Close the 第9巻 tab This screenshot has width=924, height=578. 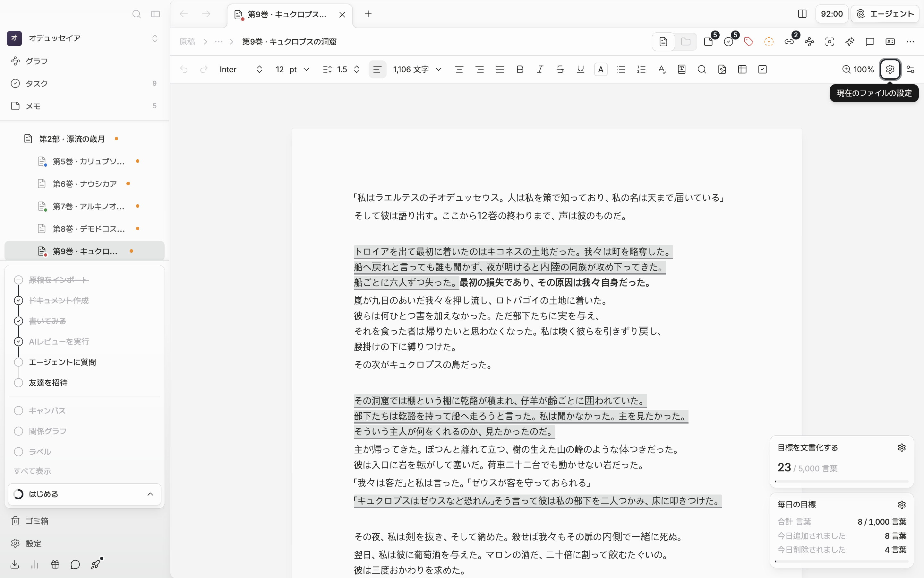coord(342,14)
